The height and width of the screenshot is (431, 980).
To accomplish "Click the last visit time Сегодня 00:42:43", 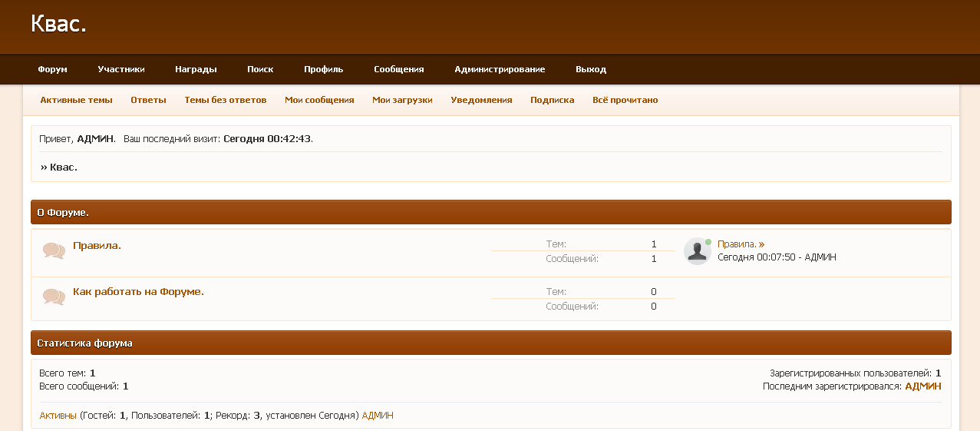I will click(268, 139).
